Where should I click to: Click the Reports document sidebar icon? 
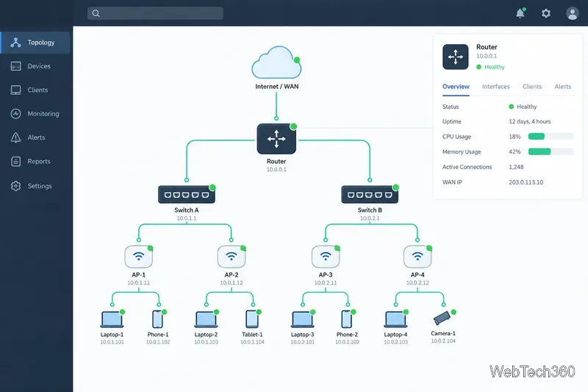click(15, 161)
